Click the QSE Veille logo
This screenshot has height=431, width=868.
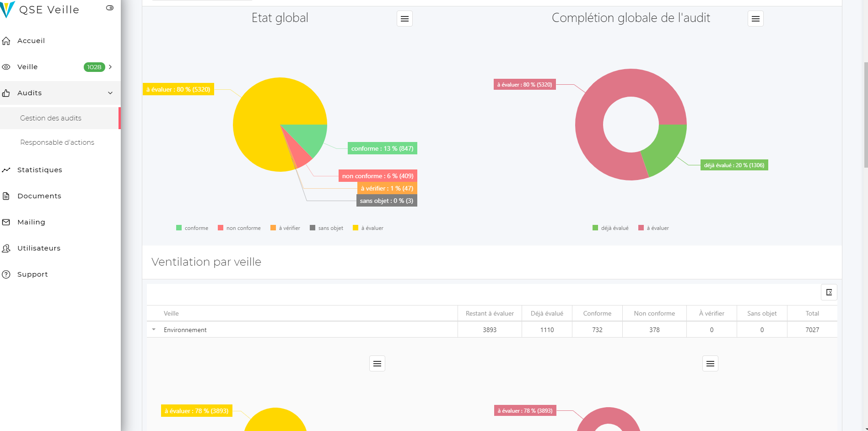(40, 10)
